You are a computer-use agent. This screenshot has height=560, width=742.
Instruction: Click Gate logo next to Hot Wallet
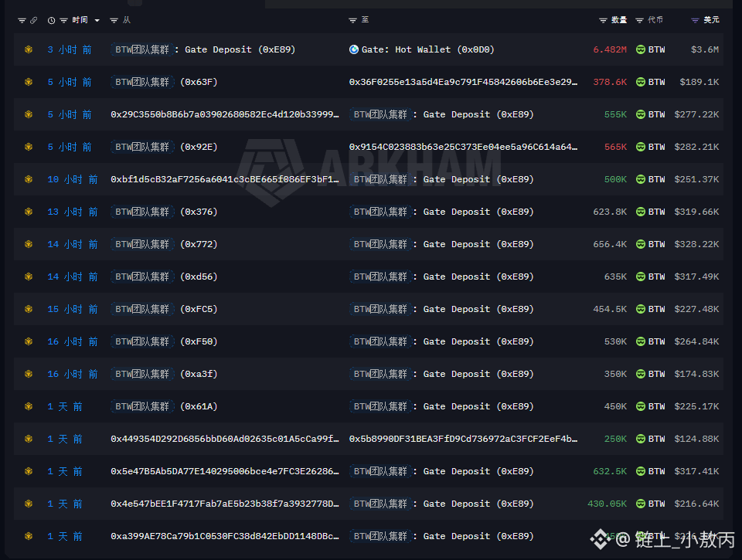tap(353, 49)
